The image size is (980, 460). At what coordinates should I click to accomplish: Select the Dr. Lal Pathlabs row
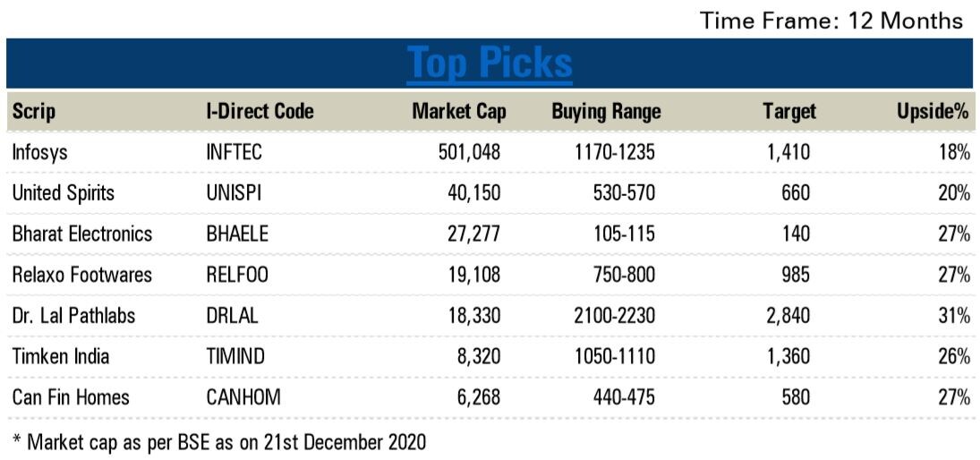pyautogui.click(x=75, y=316)
